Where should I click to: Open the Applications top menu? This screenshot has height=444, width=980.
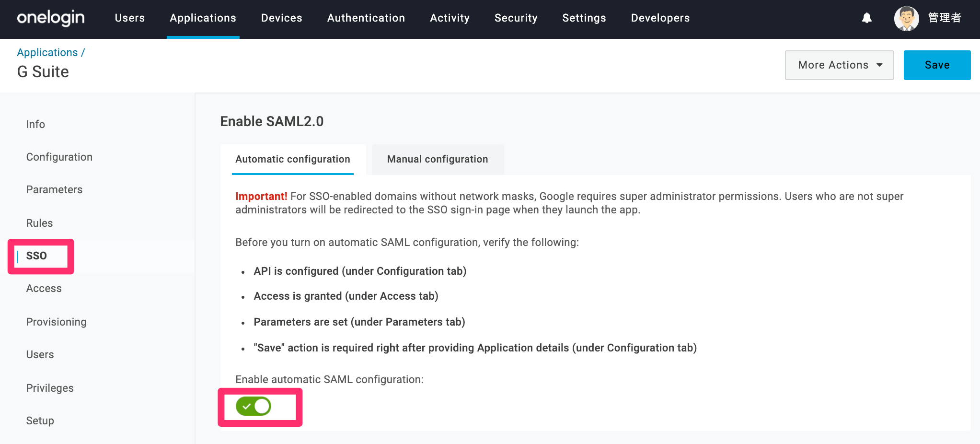203,18
